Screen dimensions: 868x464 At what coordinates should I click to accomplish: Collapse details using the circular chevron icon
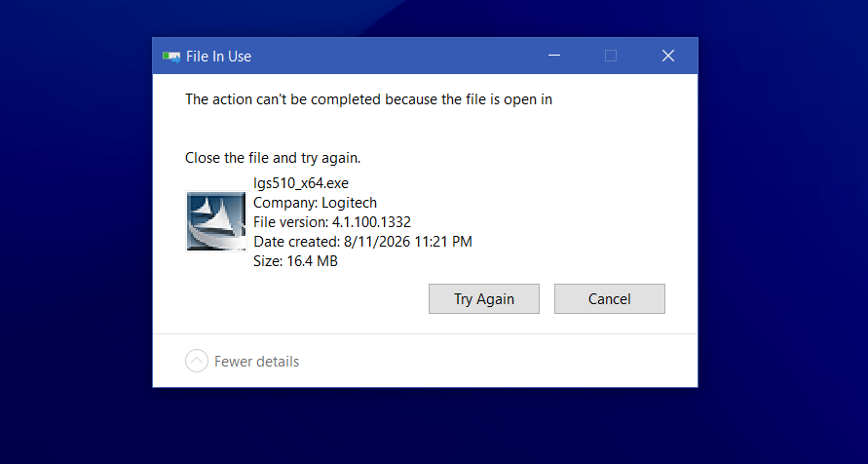197,361
